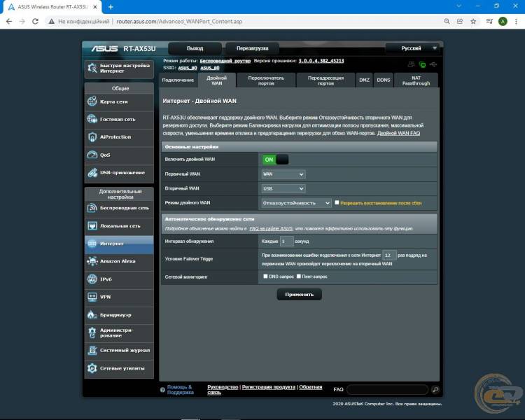Open Administration (Администрирование) gear icon
The width and height of the screenshot is (525, 420).
click(x=92, y=332)
